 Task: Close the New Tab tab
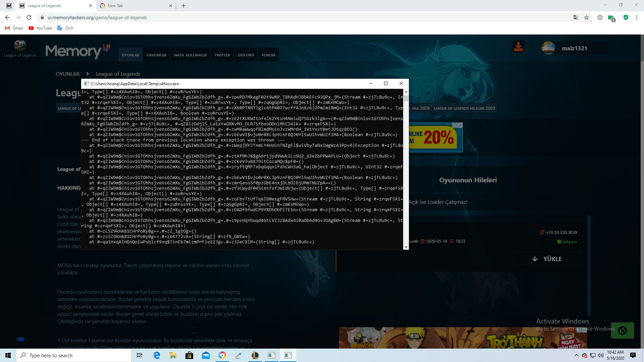170,6
